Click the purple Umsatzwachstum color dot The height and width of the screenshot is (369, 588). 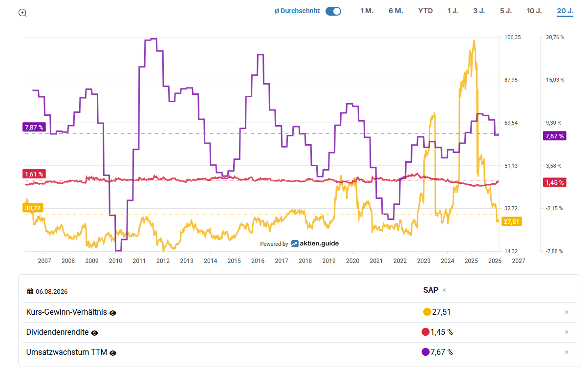coord(425,352)
